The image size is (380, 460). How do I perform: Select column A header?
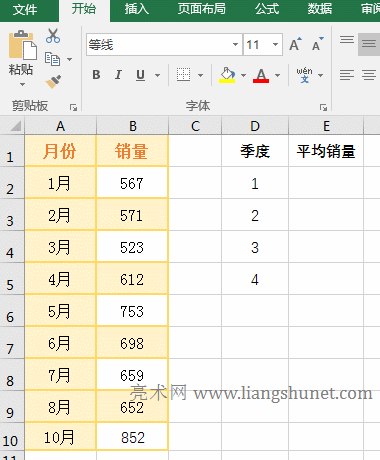[60, 126]
